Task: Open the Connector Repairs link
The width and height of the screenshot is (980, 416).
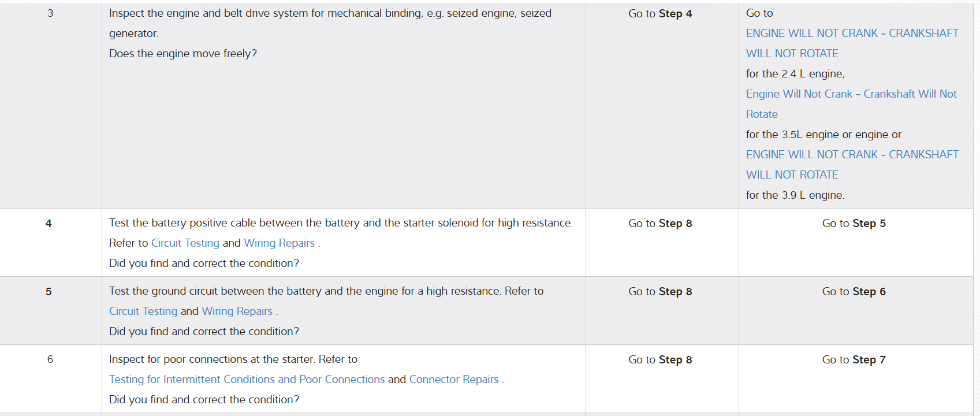Action: [453, 380]
